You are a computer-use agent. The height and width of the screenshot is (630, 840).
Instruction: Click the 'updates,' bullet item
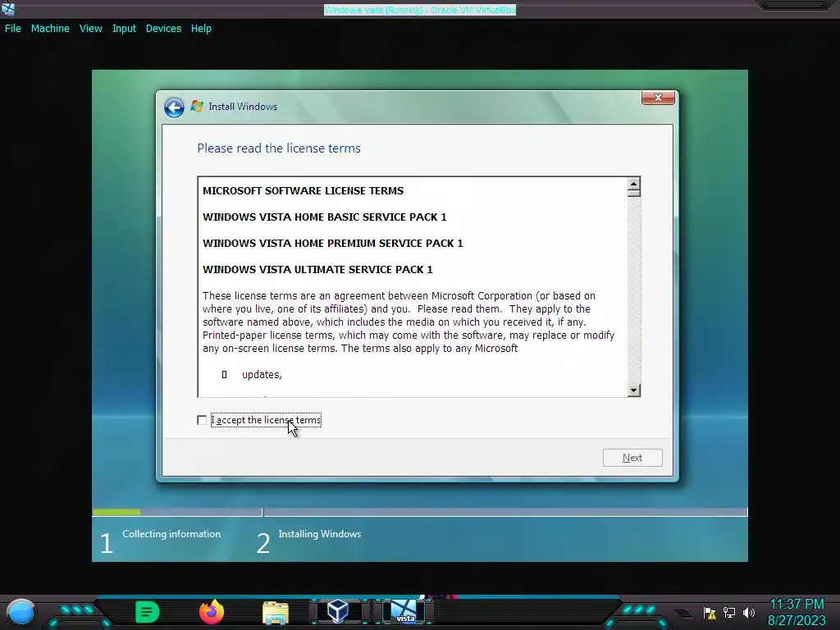tap(262, 375)
